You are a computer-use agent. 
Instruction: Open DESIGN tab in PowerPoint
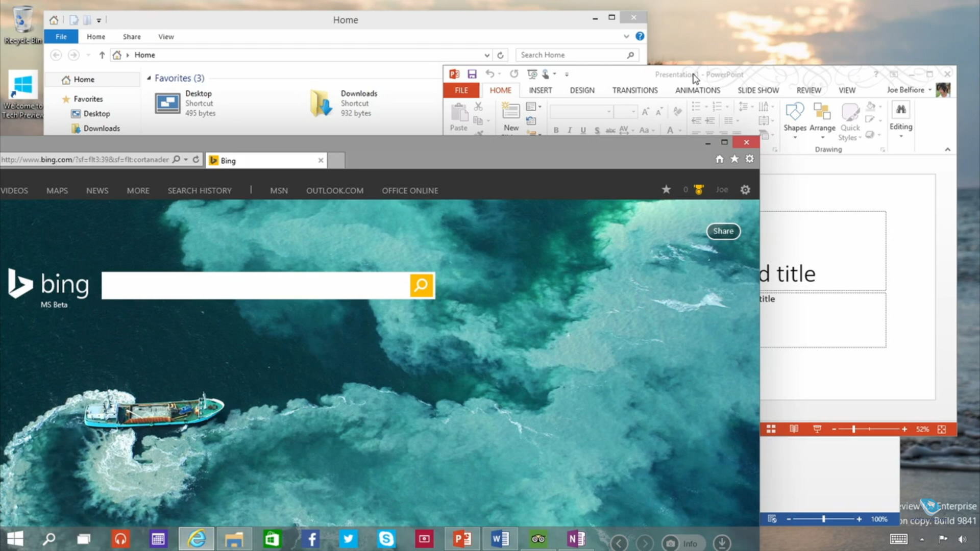582,90
